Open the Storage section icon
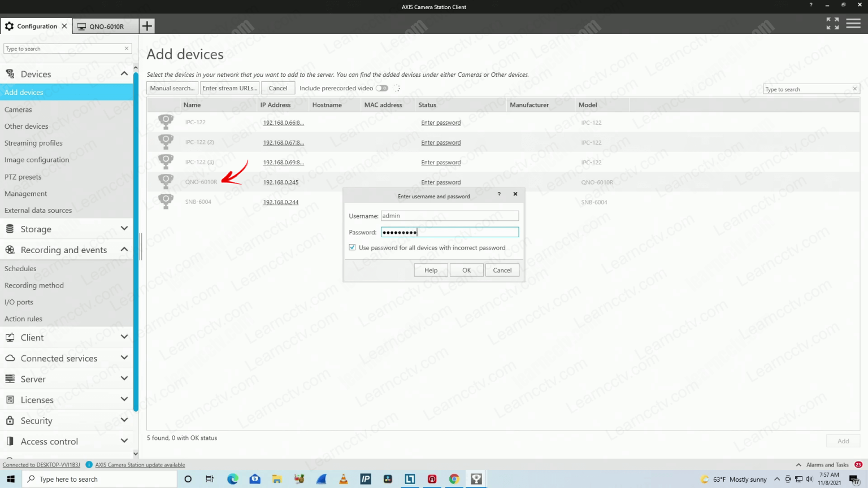This screenshot has width=868, height=488. pyautogui.click(x=10, y=229)
